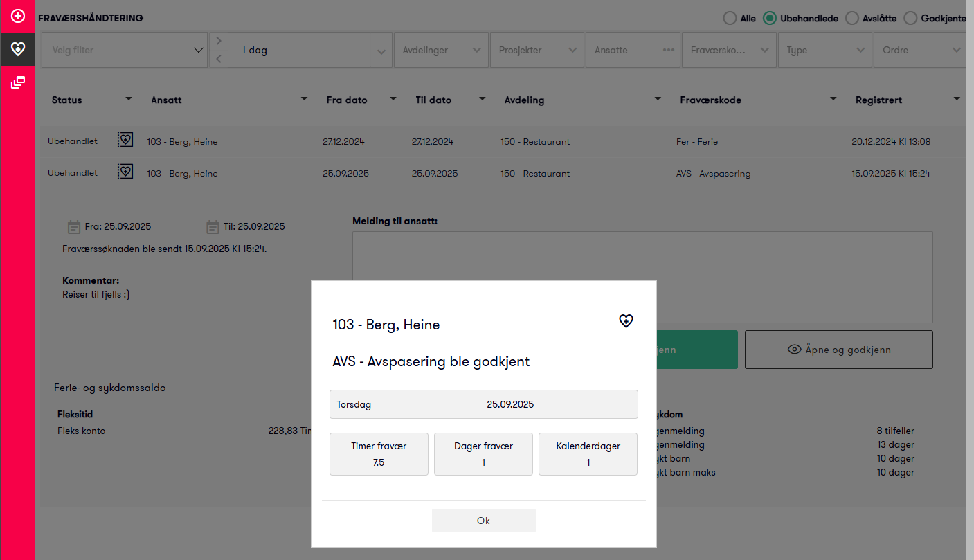Open the Fra date calendar icon

[74, 226]
